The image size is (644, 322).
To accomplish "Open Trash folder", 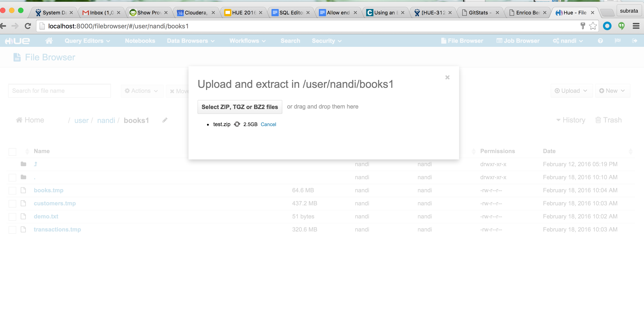I will tap(608, 120).
